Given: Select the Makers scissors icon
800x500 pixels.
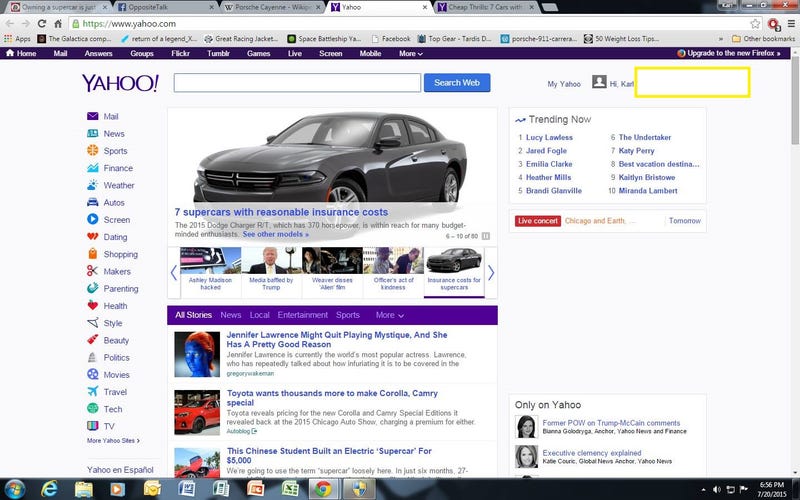Looking at the screenshot, I should [x=92, y=271].
